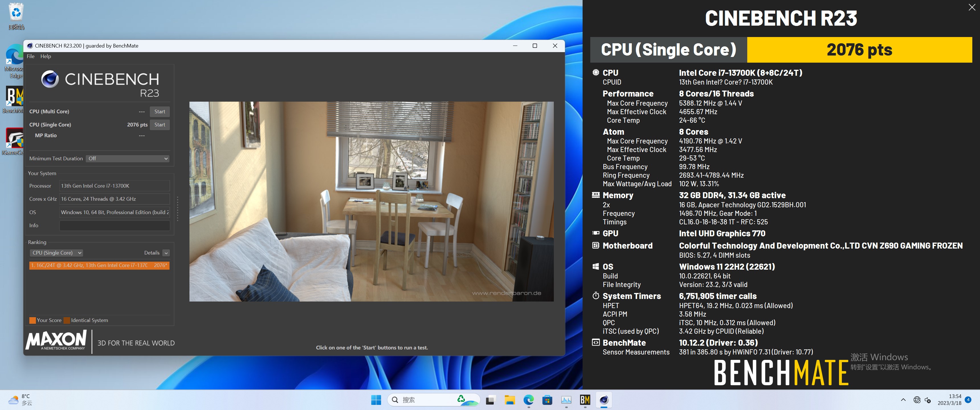Click the taskbar search box
Image resolution: width=980 pixels, height=410 pixels.
pos(434,400)
